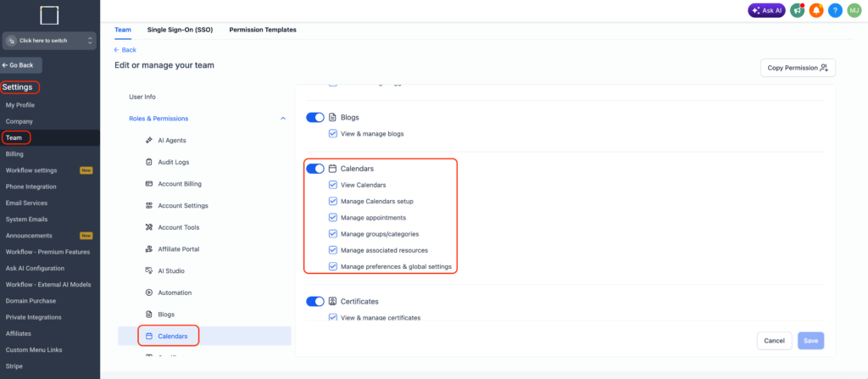Click the company logo at top left

[50, 15]
